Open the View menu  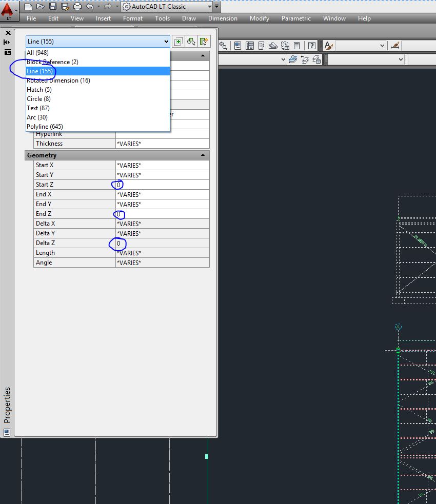tap(77, 18)
